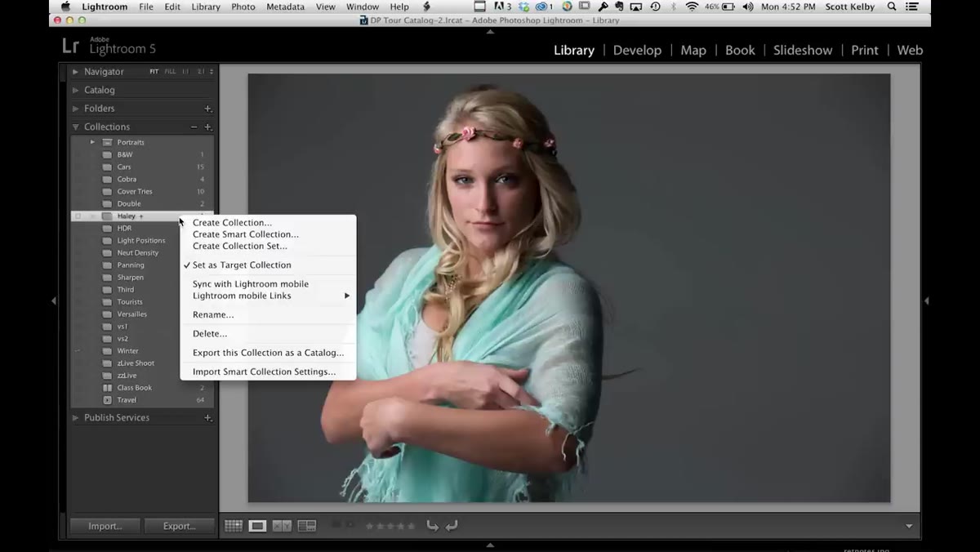Viewport: 980px width, 552px height.
Task: Click the Wi-Fi status icon
Action: click(x=693, y=7)
